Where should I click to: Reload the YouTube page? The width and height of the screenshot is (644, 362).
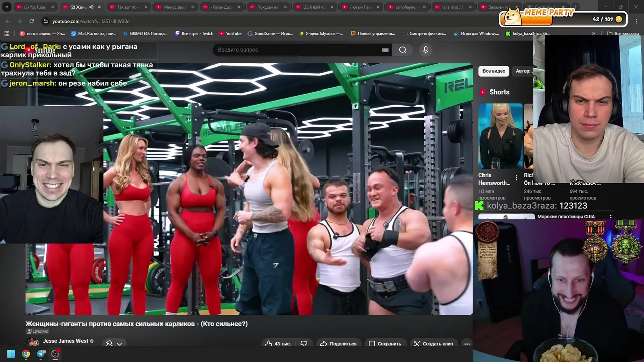31,21
